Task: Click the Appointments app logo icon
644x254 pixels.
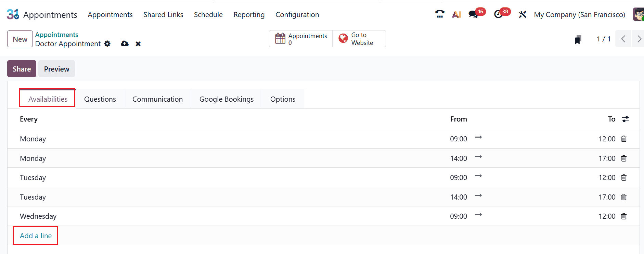Action: [x=13, y=14]
